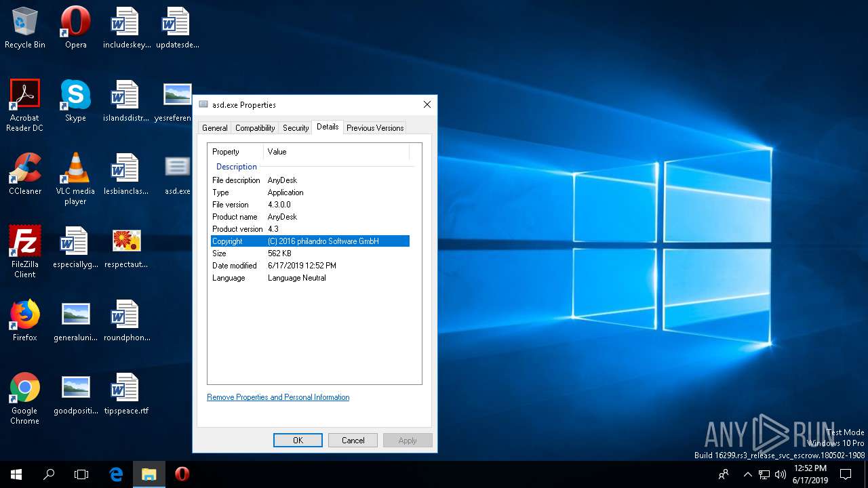Screen dimensions: 868x488
Task: Click OK in Properties dialog
Action: [x=298, y=440]
